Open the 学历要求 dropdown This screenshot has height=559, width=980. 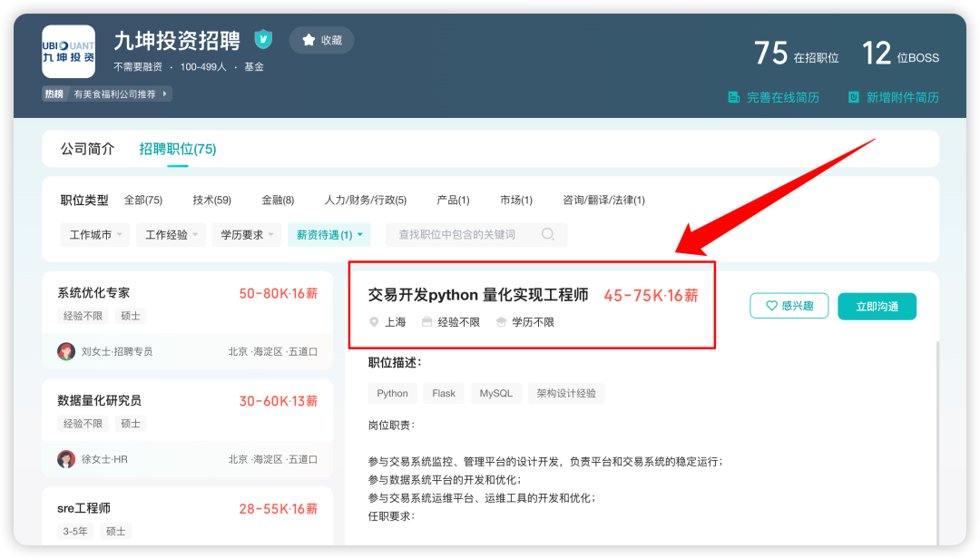[x=247, y=234]
